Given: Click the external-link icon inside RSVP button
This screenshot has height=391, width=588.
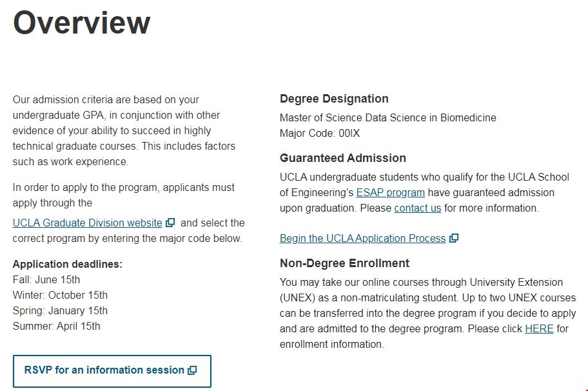Looking at the screenshot, I should point(192,370).
